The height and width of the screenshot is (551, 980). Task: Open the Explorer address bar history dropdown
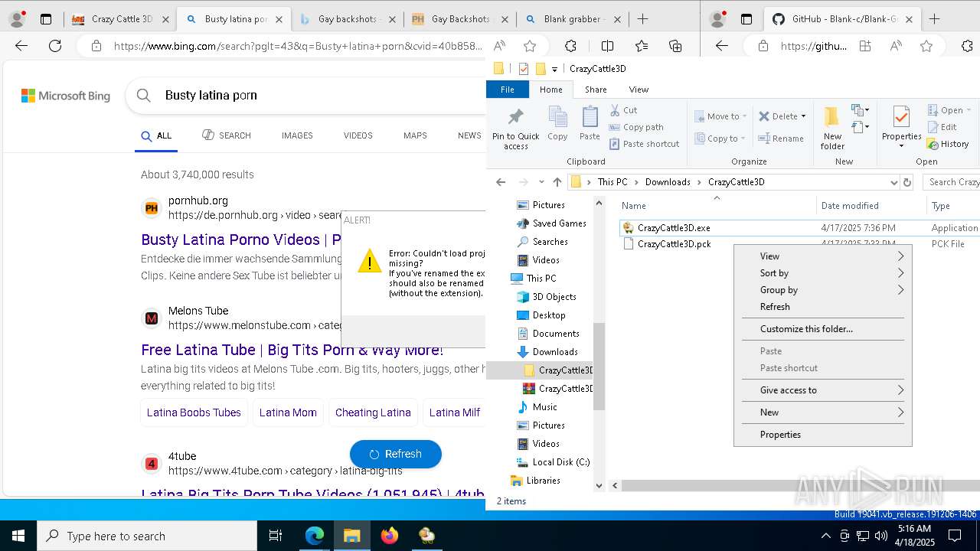893,182
